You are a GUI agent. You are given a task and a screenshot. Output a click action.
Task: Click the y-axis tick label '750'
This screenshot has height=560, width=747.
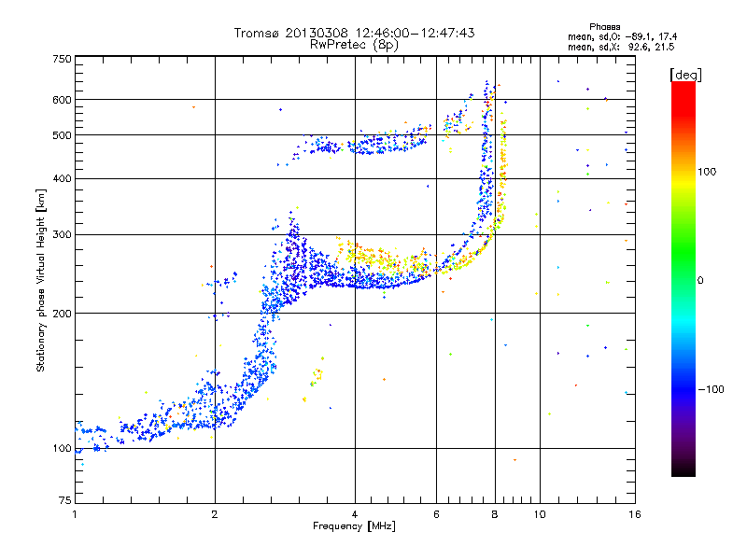coord(62,59)
